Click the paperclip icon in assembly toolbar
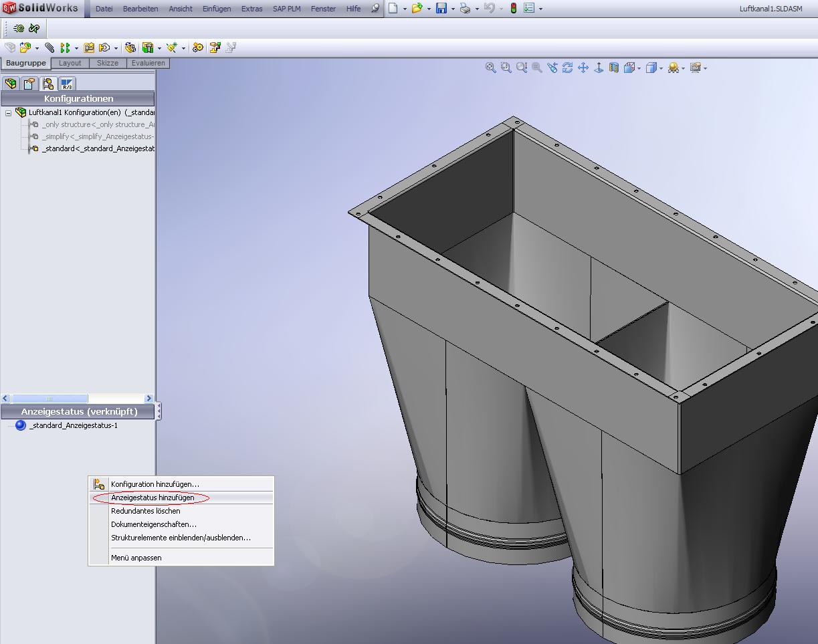Image resolution: width=818 pixels, height=644 pixels. [50, 47]
